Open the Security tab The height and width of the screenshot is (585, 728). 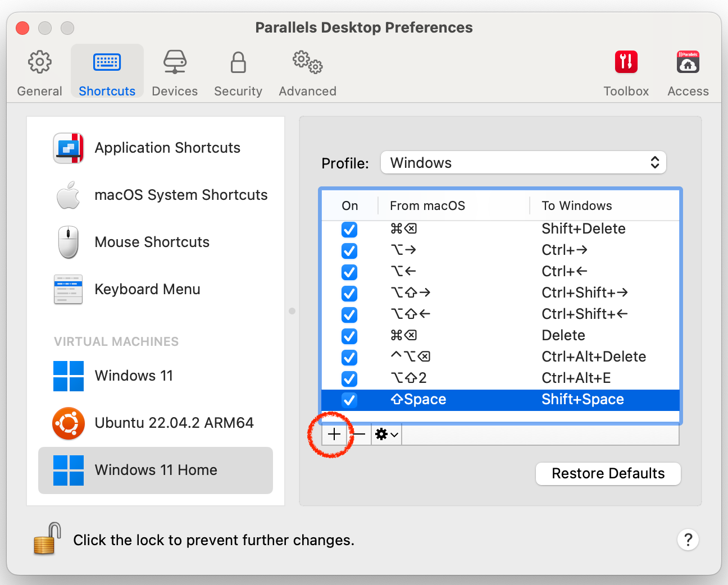[238, 73]
